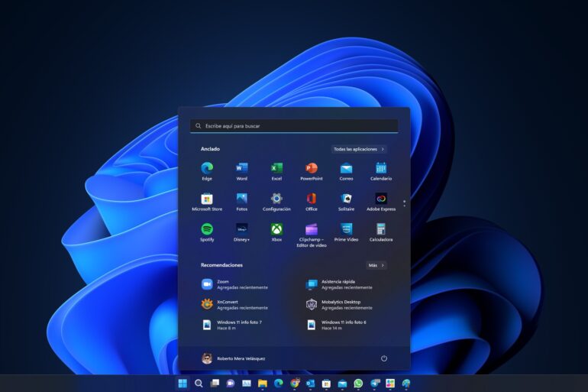Launch Adobe Express
588x392 pixels.
381,202
